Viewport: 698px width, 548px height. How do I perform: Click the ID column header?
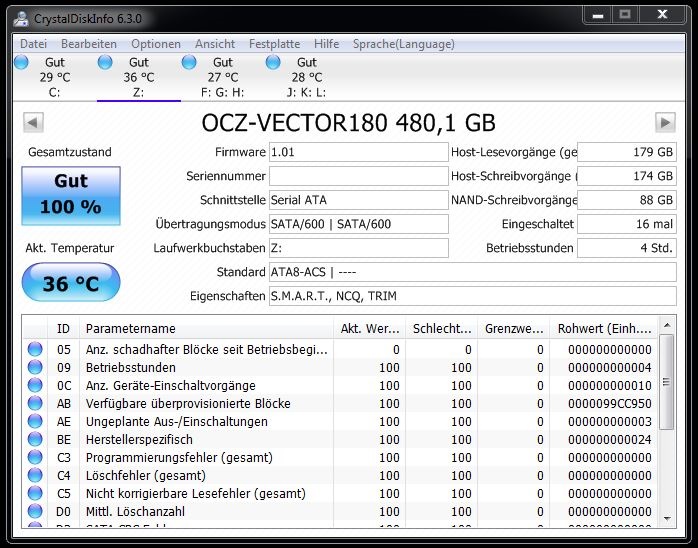(63, 329)
